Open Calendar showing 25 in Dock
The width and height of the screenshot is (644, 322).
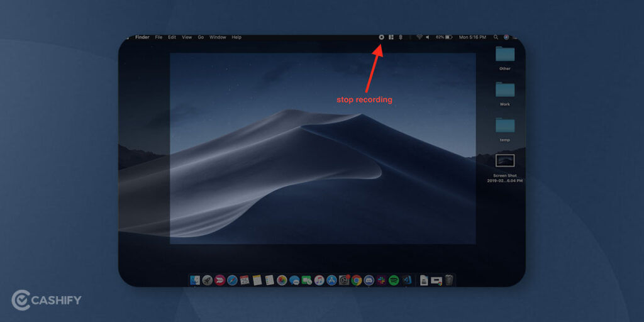tap(245, 280)
